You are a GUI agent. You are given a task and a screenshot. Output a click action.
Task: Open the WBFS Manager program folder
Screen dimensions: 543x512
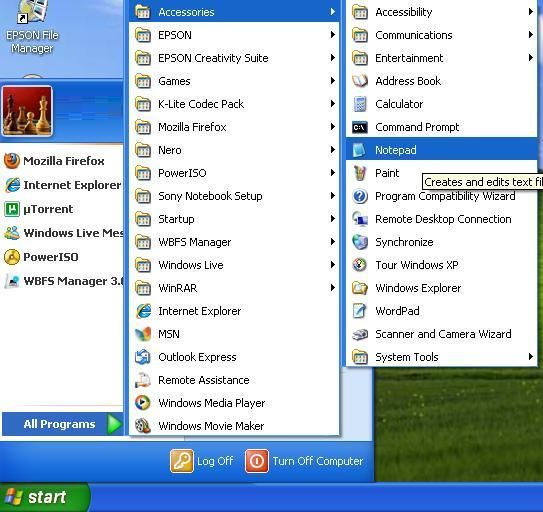pyautogui.click(x=234, y=242)
